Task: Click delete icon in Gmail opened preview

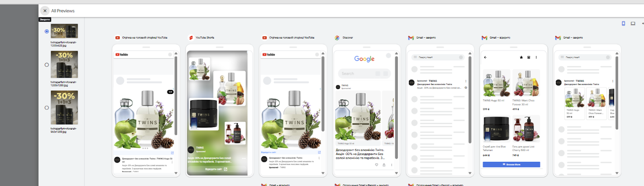Action: click(x=529, y=58)
